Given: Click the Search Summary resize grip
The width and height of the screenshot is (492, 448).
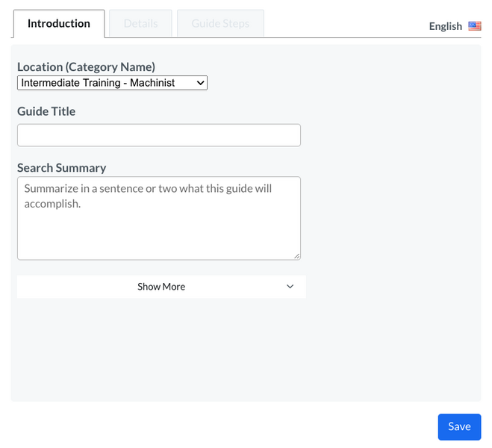Looking at the screenshot, I should pyautogui.click(x=296, y=255).
